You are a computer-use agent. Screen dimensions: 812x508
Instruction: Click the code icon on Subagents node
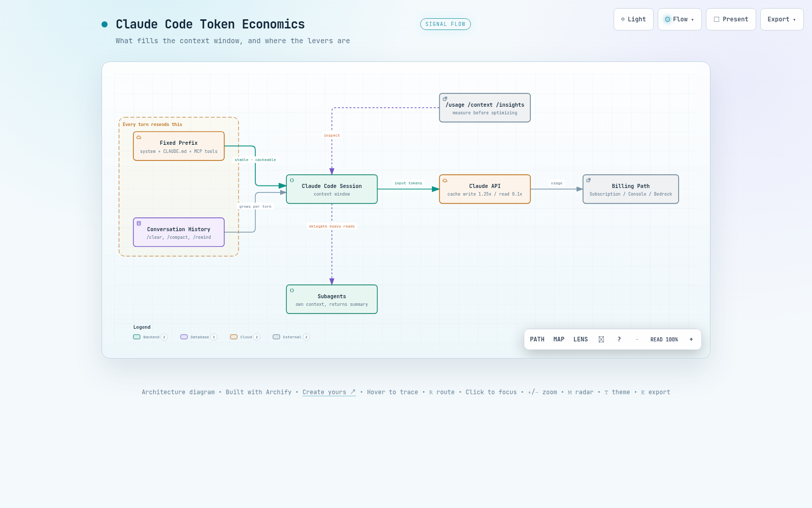coord(292,291)
